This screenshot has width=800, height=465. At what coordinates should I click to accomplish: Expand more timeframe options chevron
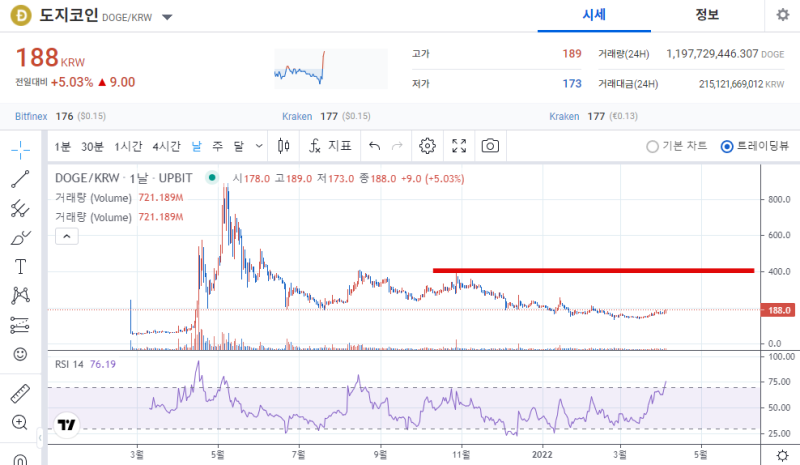[259, 146]
